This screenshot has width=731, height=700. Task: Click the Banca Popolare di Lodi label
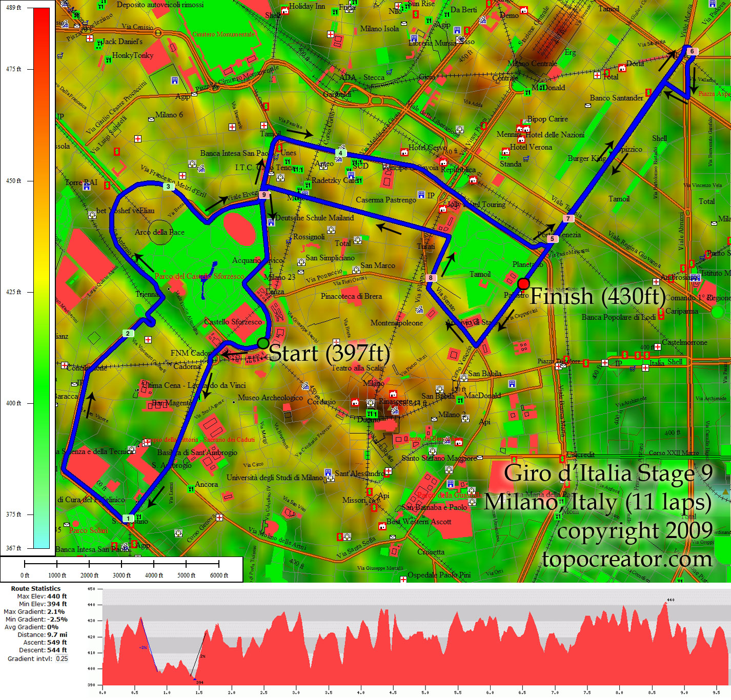click(x=619, y=317)
